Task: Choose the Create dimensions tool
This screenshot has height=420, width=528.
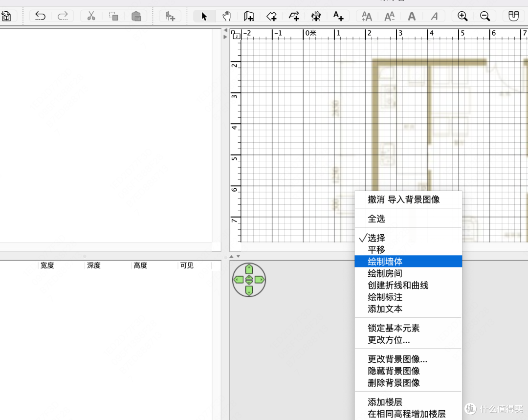Action: [x=316, y=16]
